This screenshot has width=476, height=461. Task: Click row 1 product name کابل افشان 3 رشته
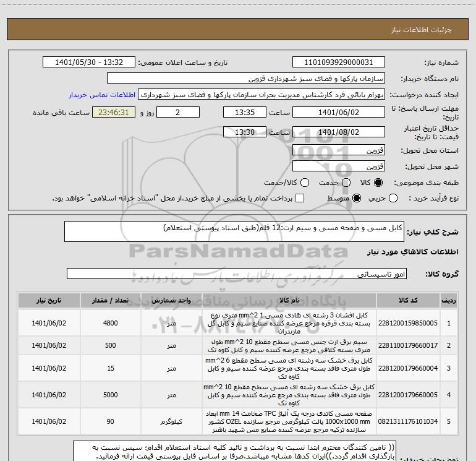click(x=289, y=323)
